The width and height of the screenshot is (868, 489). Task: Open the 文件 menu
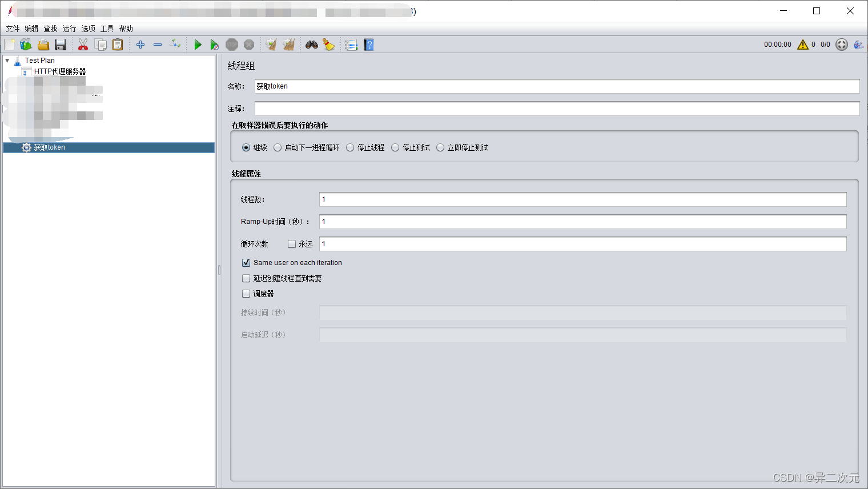(13, 29)
